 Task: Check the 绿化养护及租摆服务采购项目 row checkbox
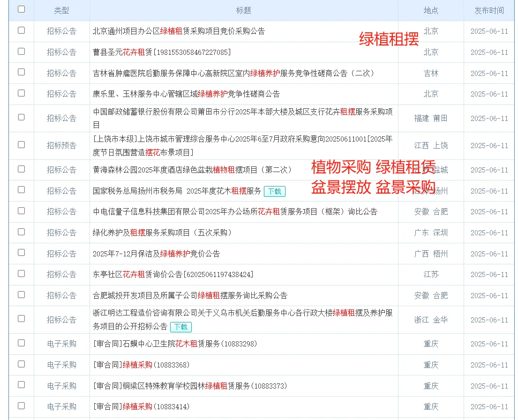[x=21, y=232]
